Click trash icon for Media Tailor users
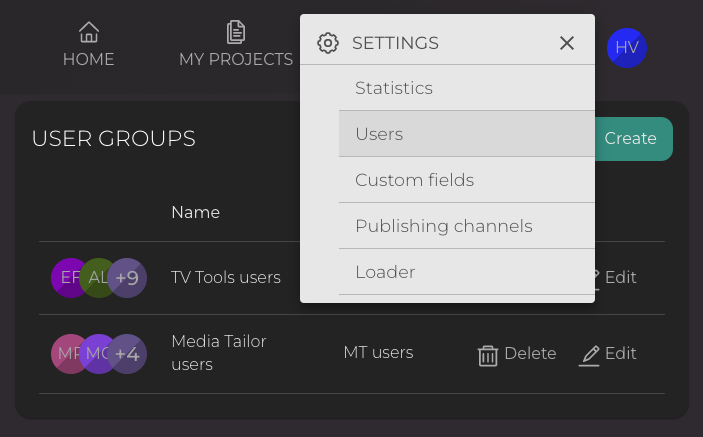 (488, 354)
